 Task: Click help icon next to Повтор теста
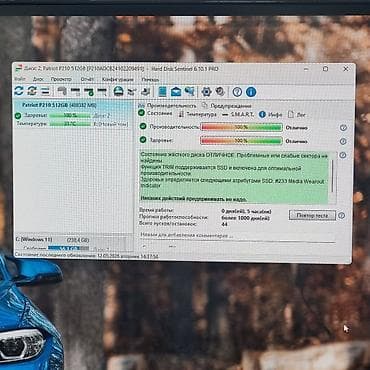341,216
